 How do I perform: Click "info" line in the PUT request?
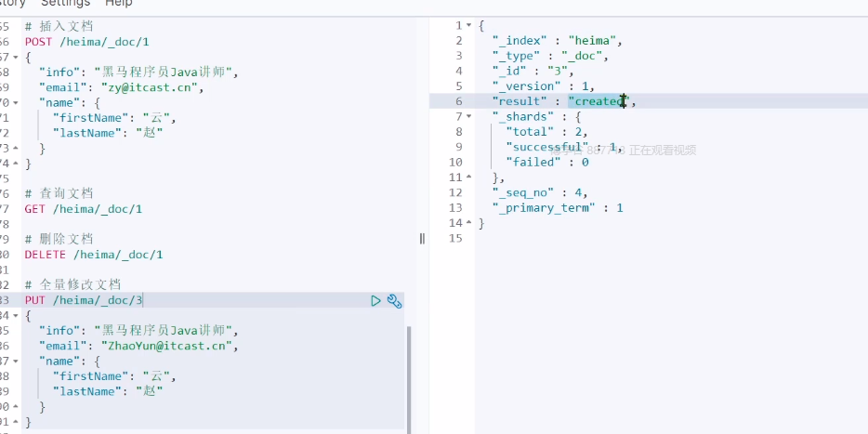pyautogui.click(x=138, y=331)
